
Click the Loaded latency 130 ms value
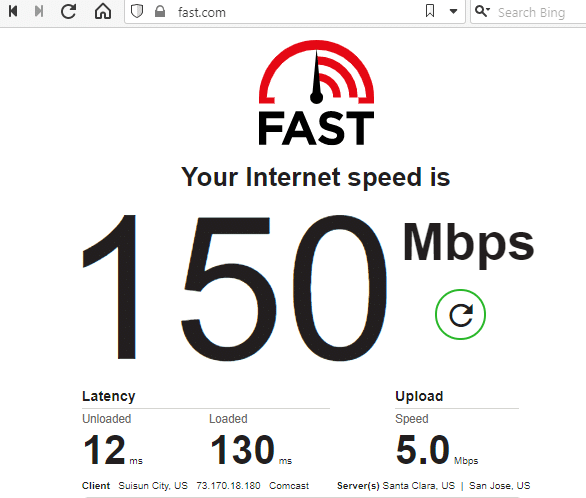[251, 450]
